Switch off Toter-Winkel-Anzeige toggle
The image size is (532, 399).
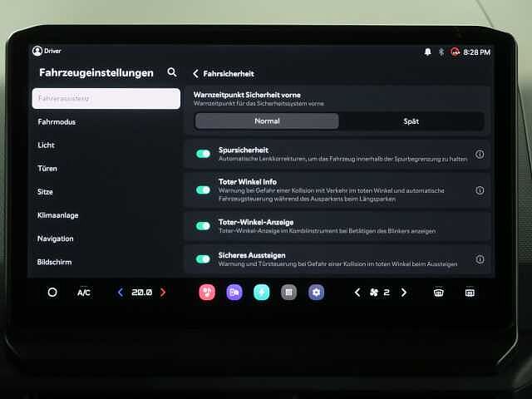(x=203, y=225)
